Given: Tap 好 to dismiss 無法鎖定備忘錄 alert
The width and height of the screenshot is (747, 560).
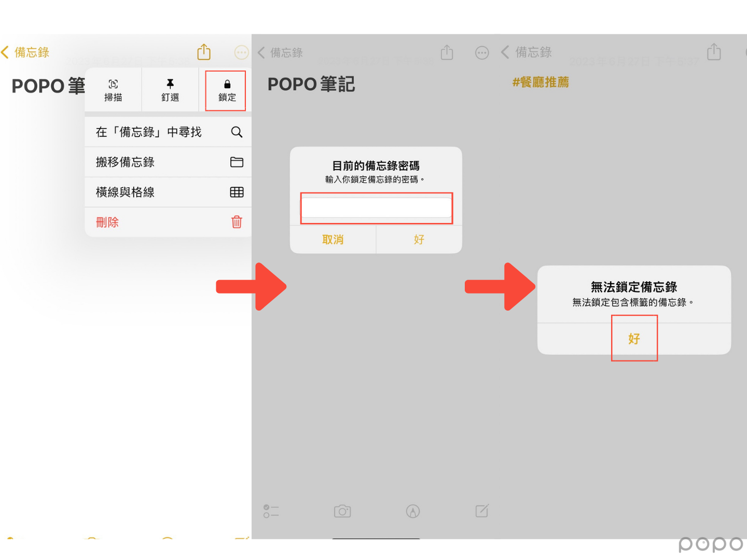Looking at the screenshot, I should pyautogui.click(x=633, y=339).
